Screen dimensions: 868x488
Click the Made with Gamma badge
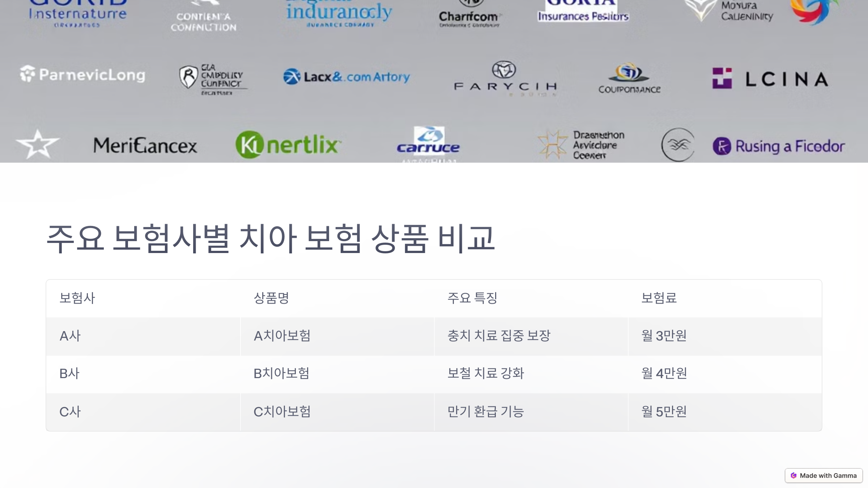point(824,475)
